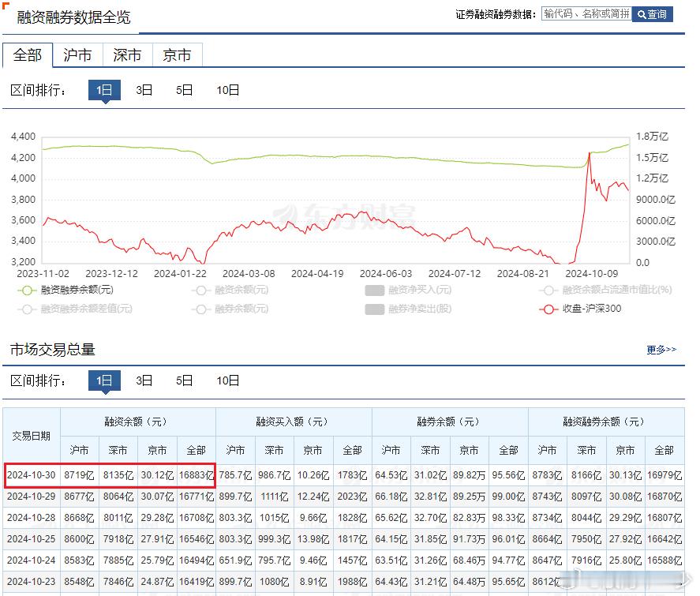
Task: Click the 融券余额（元） group header
Action: [x=450, y=422]
